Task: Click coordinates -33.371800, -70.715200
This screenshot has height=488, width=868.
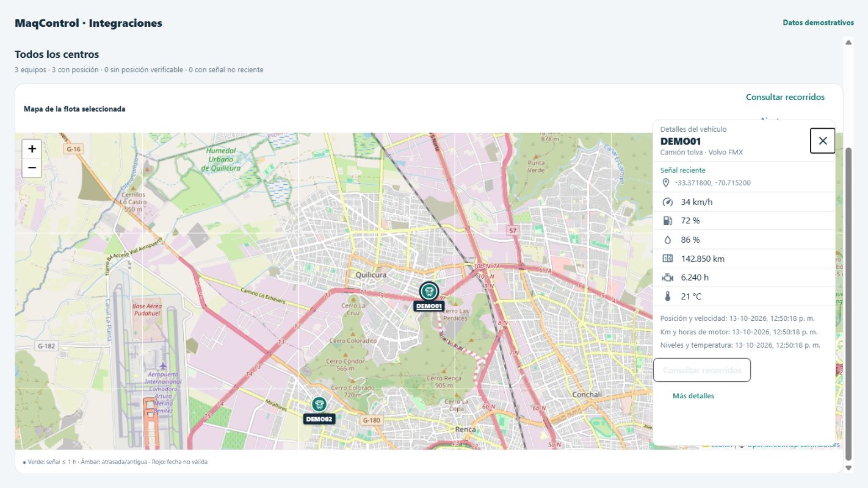Action: 713,183
